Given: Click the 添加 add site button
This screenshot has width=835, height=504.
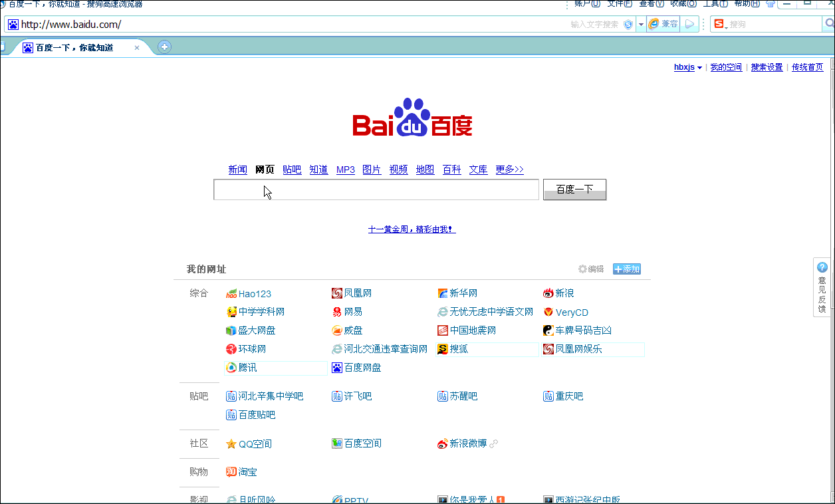Looking at the screenshot, I should click(627, 269).
